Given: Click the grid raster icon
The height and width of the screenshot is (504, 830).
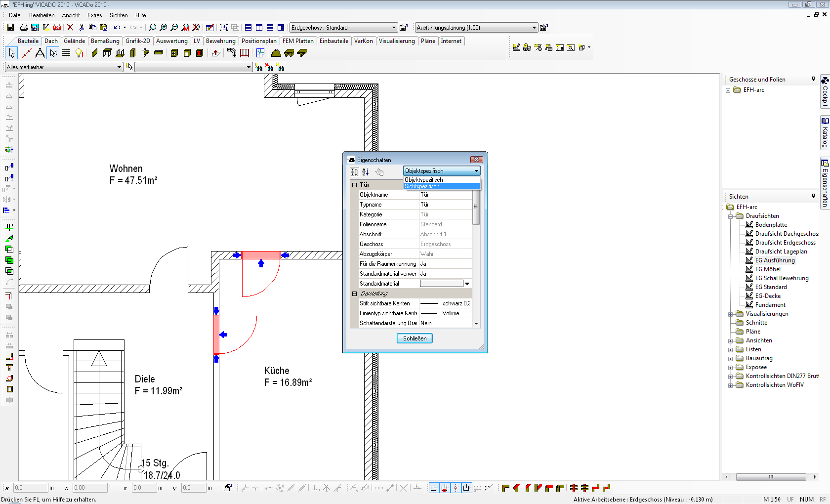Looking at the screenshot, I should 66,53.
